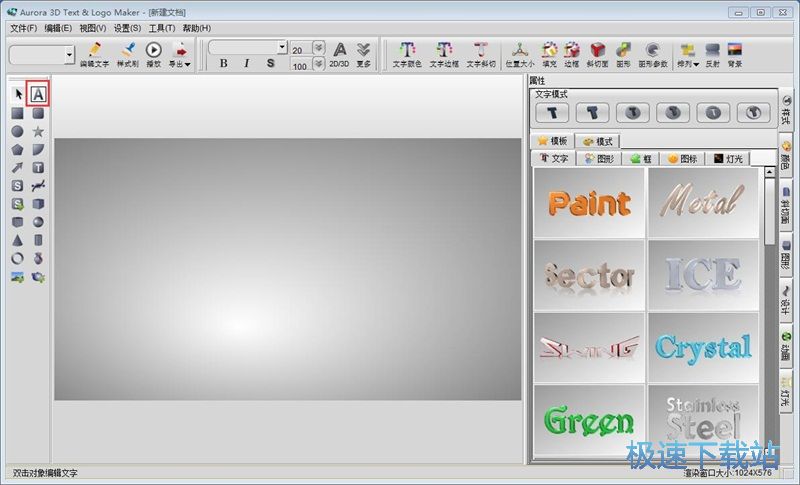The image size is (800, 485).
Task: Open the 导出 (Export) dropdown
Action: tap(180, 55)
